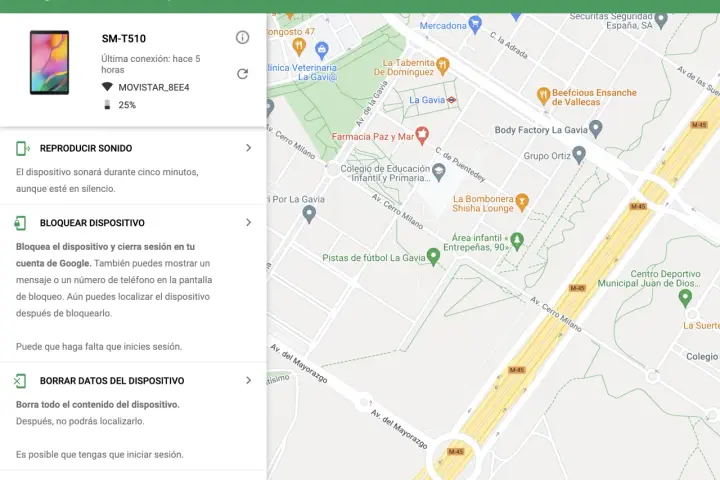Click Farmacia Paz y Mar pharmacy pin
The width and height of the screenshot is (720, 480).
coord(422,136)
